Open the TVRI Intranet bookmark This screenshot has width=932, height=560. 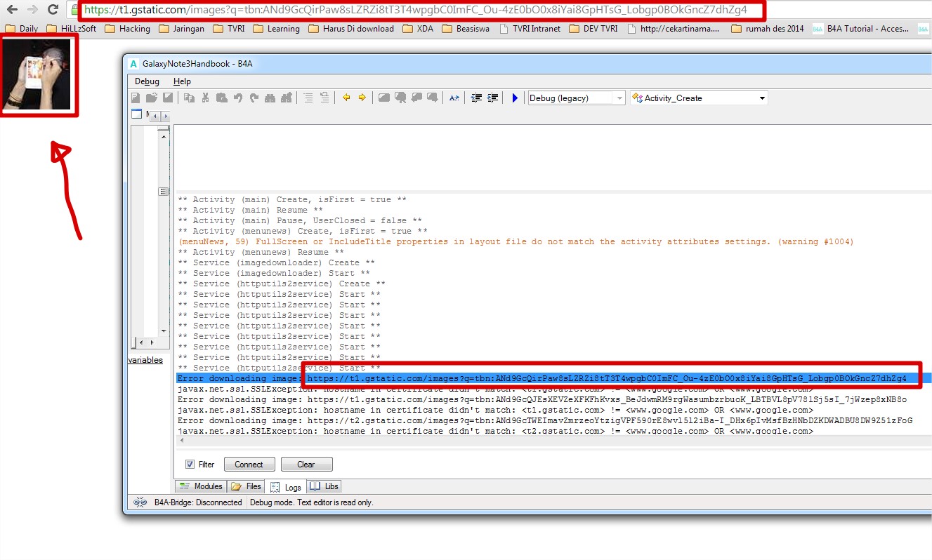(x=530, y=29)
